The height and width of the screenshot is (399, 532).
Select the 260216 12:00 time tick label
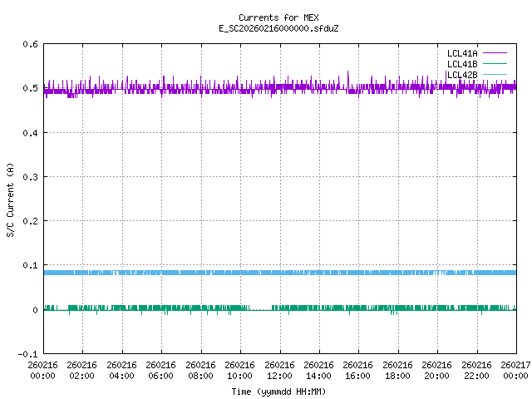pyautogui.click(x=279, y=370)
